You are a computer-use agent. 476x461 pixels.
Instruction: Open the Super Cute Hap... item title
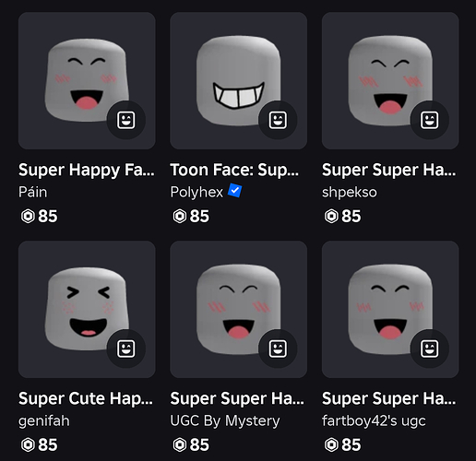86,399
